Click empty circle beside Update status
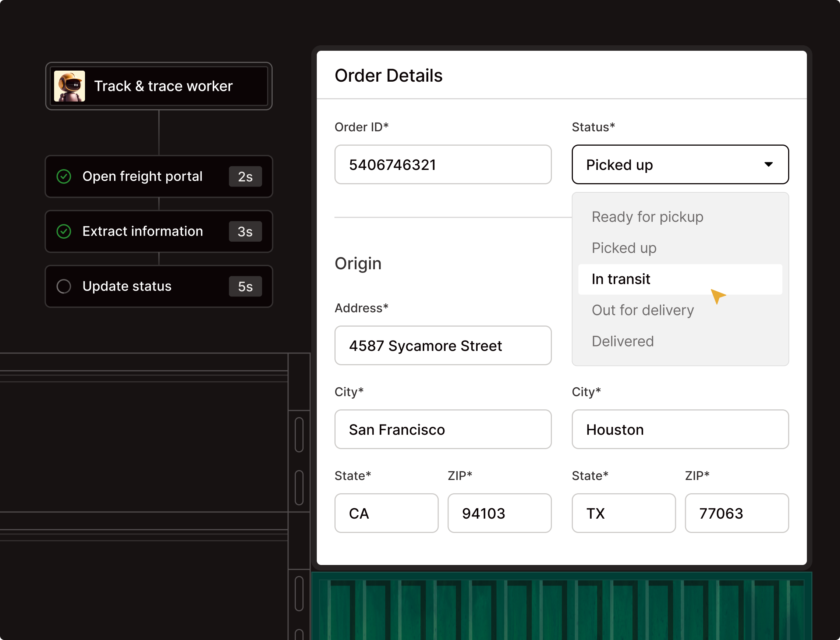840x640 pixels. [64, 286]
